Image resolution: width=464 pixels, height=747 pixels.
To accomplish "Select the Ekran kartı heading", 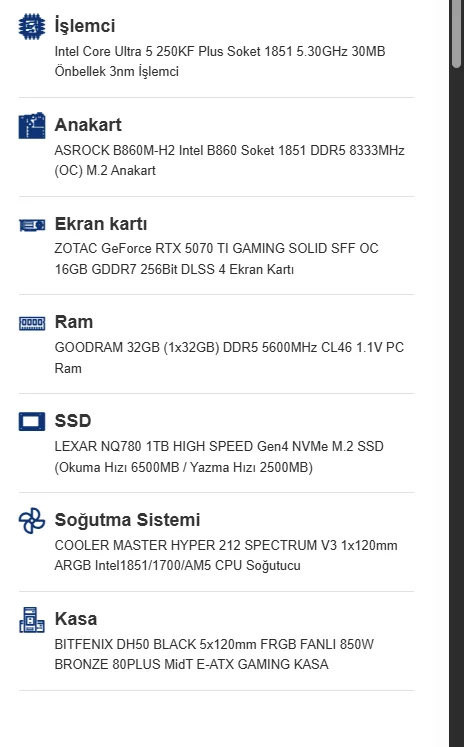I will [101, 223].
